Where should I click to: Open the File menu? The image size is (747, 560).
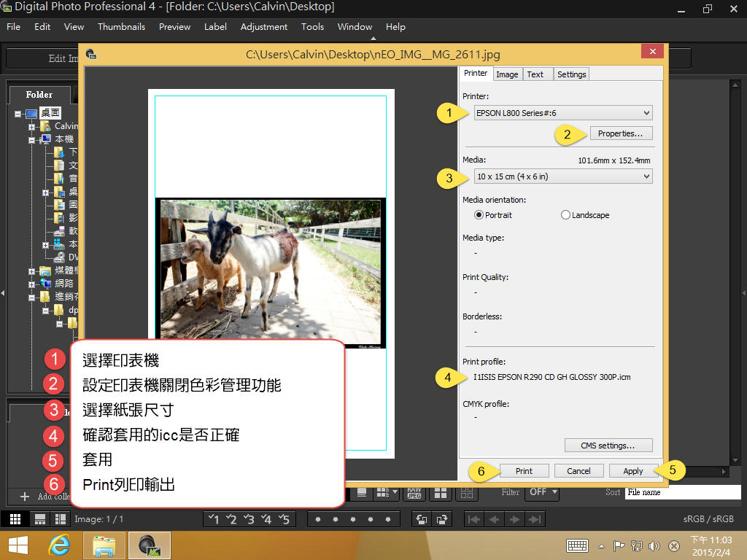[x=13, y=27]
